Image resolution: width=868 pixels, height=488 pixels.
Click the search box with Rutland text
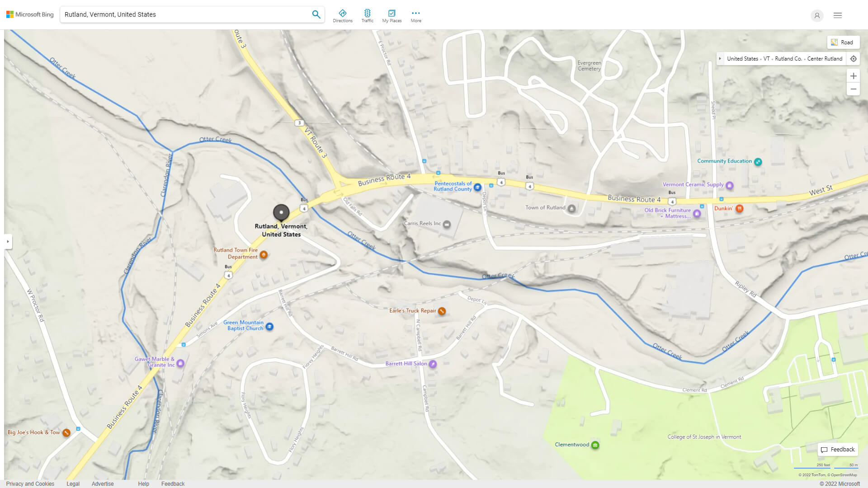(x=185, y=14)
